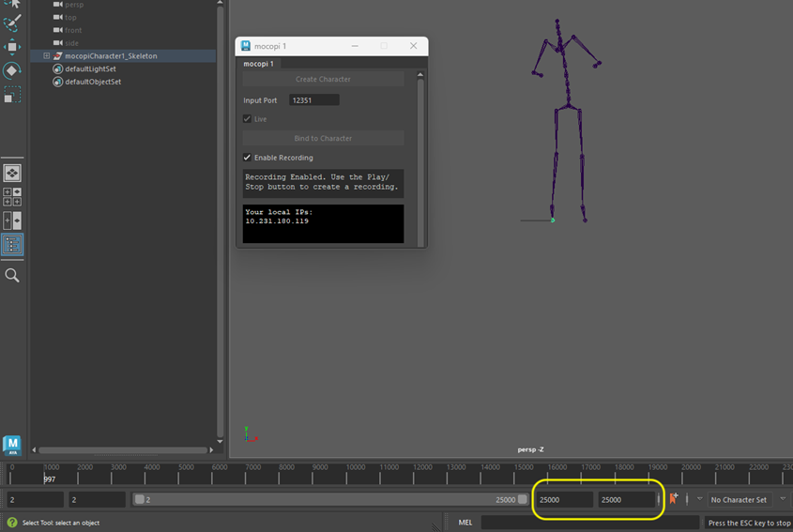Screen dimensions: 793x532
Task: Expand the mocopiCharacter1_Skeleton node
Action: (47, 56)
